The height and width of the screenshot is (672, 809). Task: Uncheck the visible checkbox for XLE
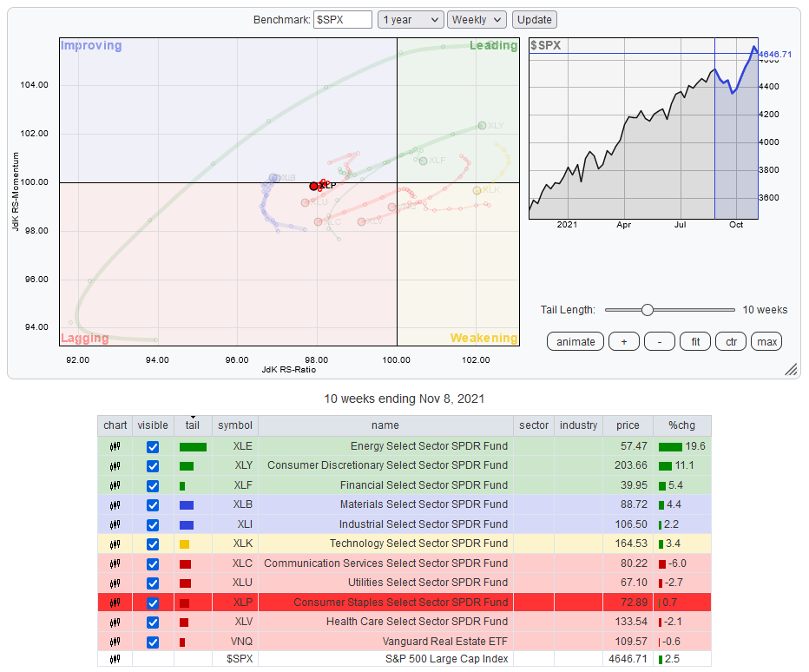(153, 446)
